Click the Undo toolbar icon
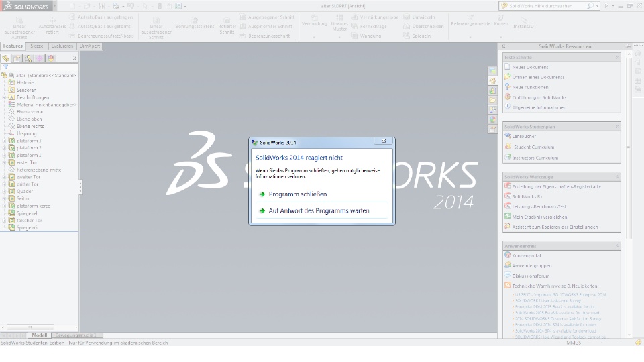 (131, 6)
